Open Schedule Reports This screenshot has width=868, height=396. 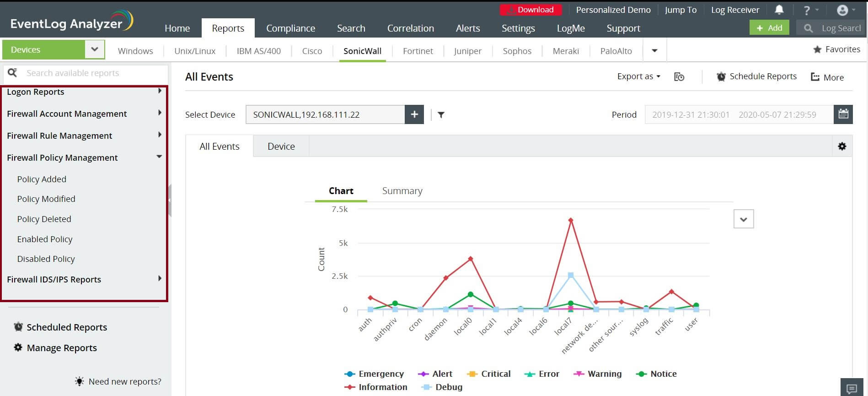point(756,76)
